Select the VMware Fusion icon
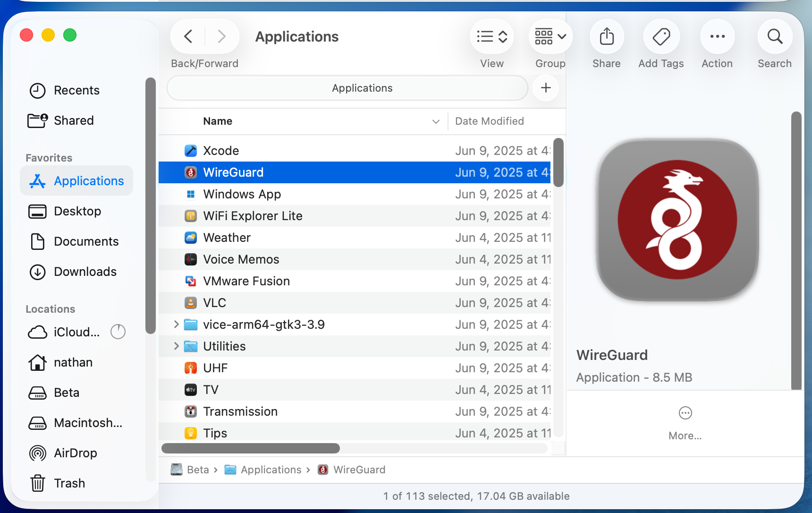 point(191,281)
